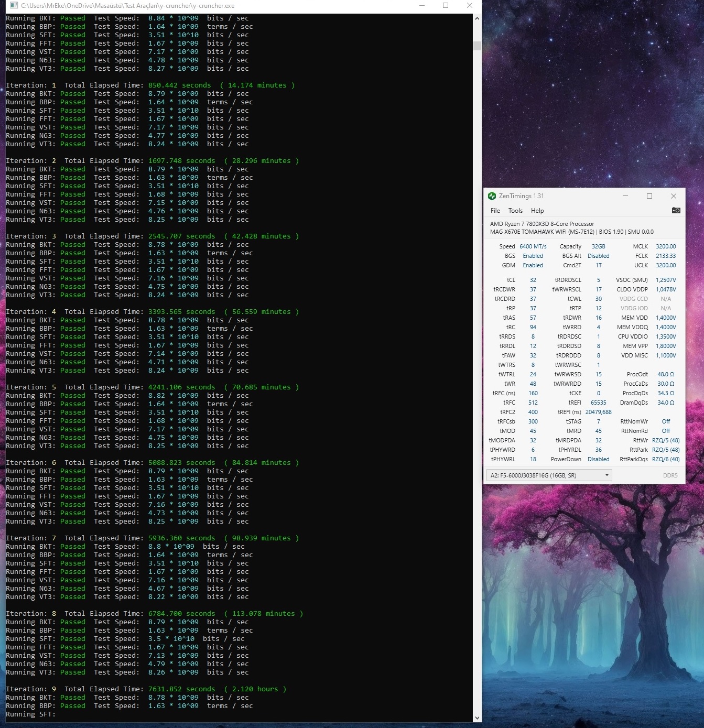Expand the A2 memory module dropdown
Viewport: 704px width, 728px height.
click(549, 475)
